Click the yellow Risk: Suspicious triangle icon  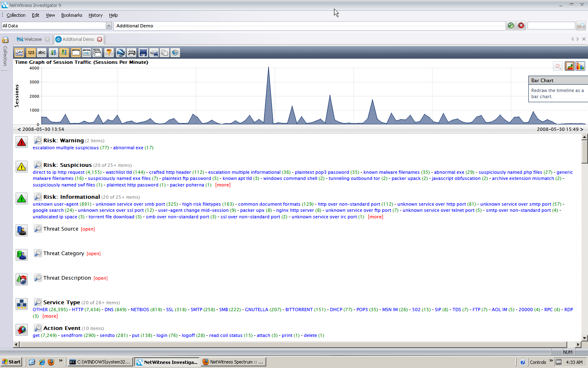tap(22, 166)
